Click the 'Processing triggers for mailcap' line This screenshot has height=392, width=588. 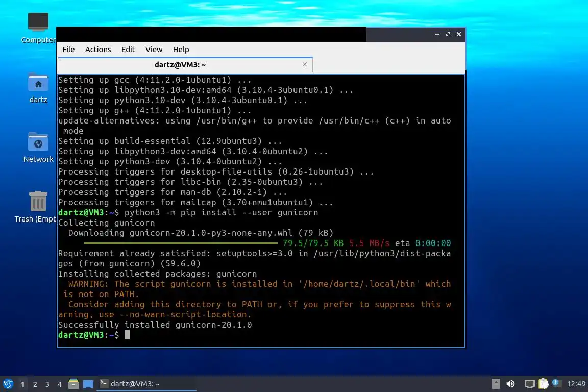pos(195,203)
